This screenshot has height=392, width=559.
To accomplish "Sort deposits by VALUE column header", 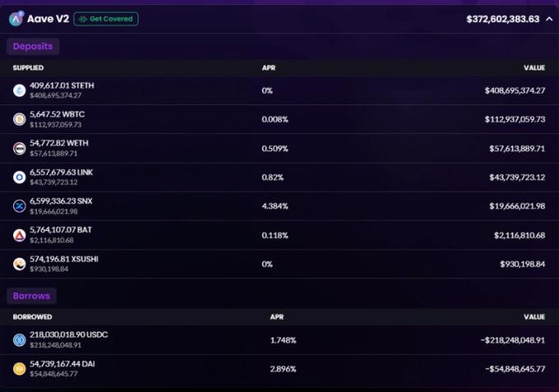I will 534,67.
